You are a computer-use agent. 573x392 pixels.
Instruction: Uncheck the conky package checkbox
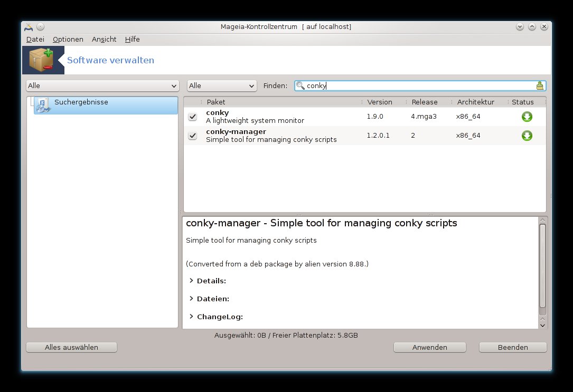(x=193, y=117)
